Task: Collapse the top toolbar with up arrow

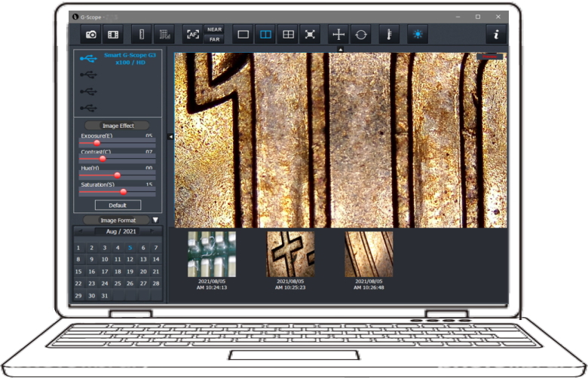Action: (340, 49)
